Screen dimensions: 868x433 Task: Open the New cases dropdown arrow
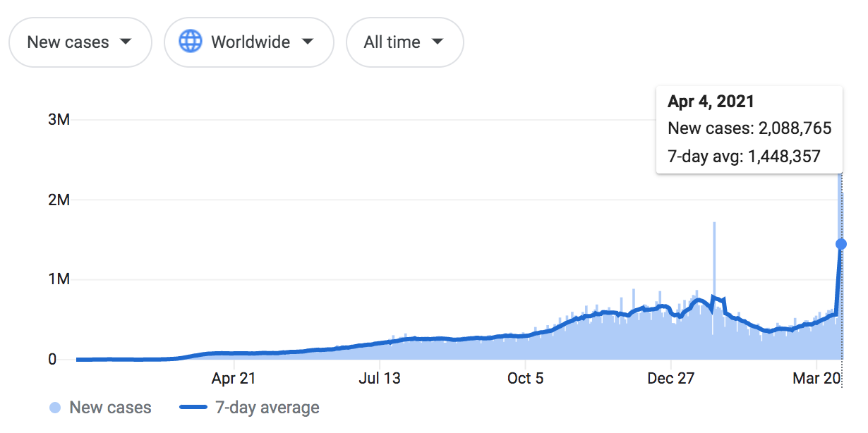[x=126, y=42]
